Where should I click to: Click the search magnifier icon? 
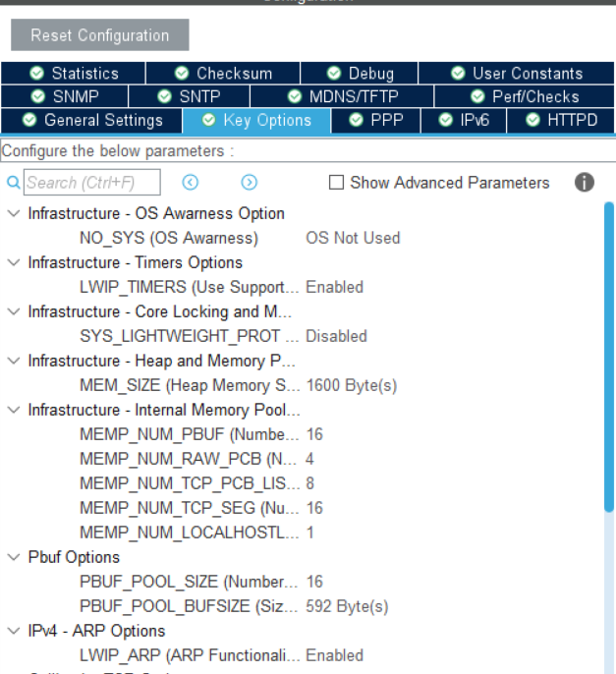pyautogui.click(x=14, y=183)
